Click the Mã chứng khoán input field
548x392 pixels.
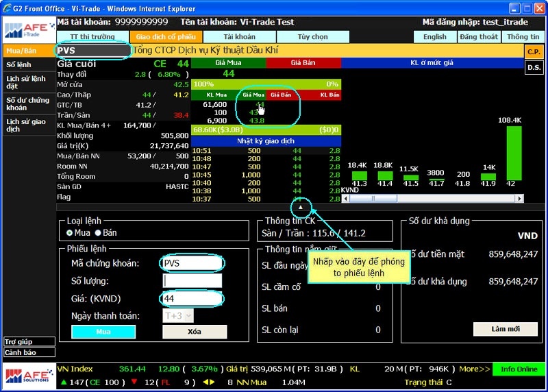(x=192, y=263)
